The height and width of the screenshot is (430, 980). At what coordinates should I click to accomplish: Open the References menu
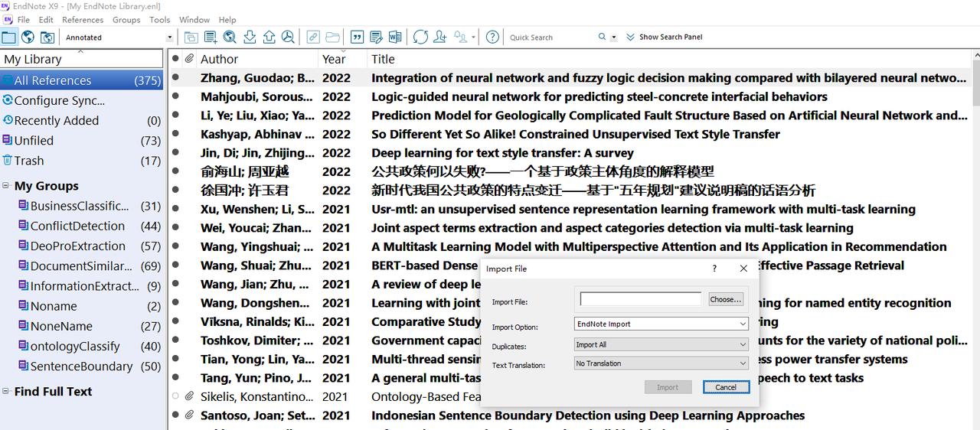click(83, 20)
